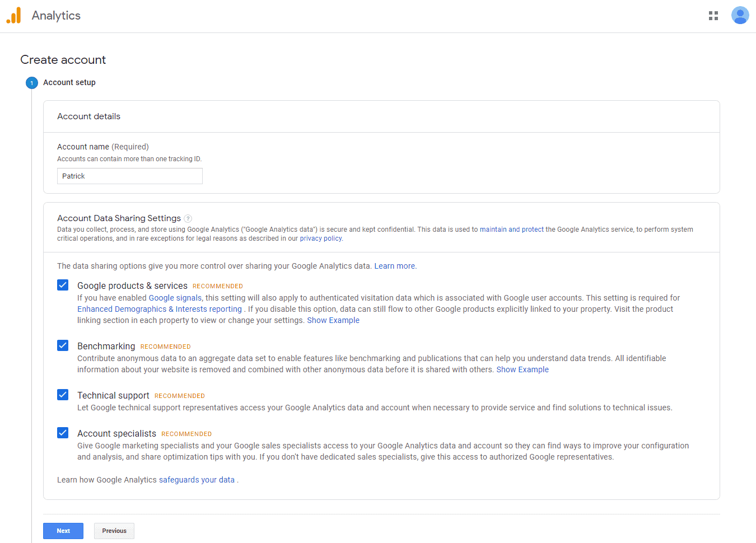Click the 'Technical support' label text
Screen dimensions: 756x543
(x=113, y=395)
